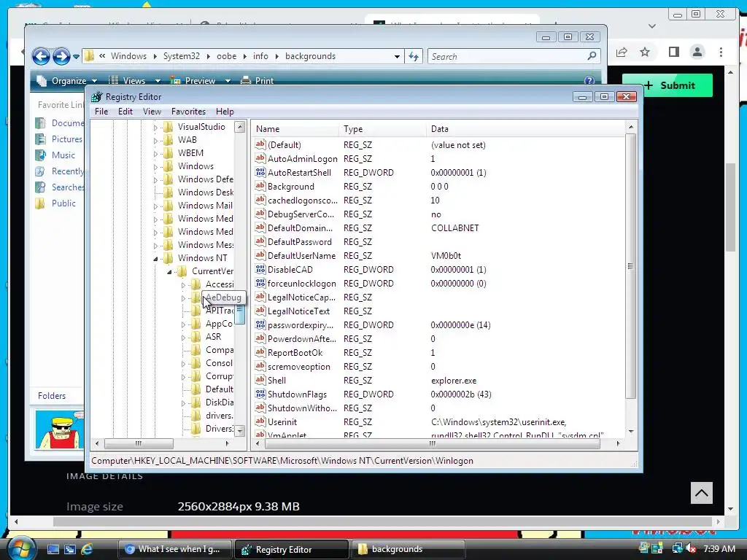747x560 pixels.
Task: Collapse the CurrentVersion registry key
Action: click(169, 272)
